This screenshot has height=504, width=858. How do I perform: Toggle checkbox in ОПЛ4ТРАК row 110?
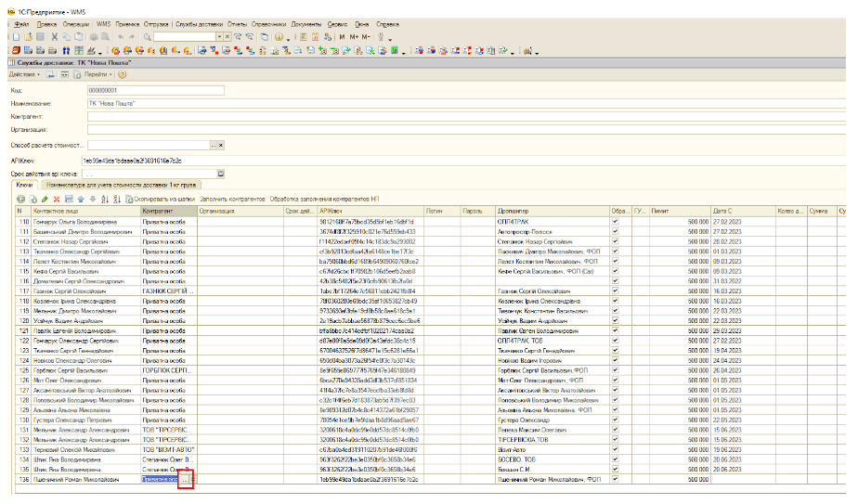(615, 223)
